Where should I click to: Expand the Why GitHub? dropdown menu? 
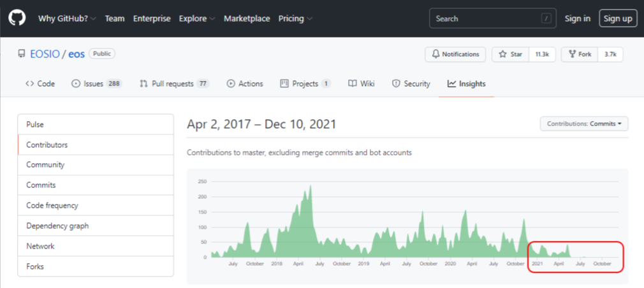point(66,18)
